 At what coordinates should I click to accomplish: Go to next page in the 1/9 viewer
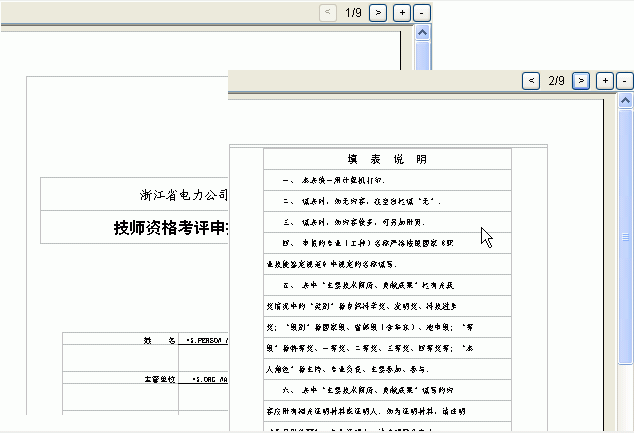coord(378,12)
